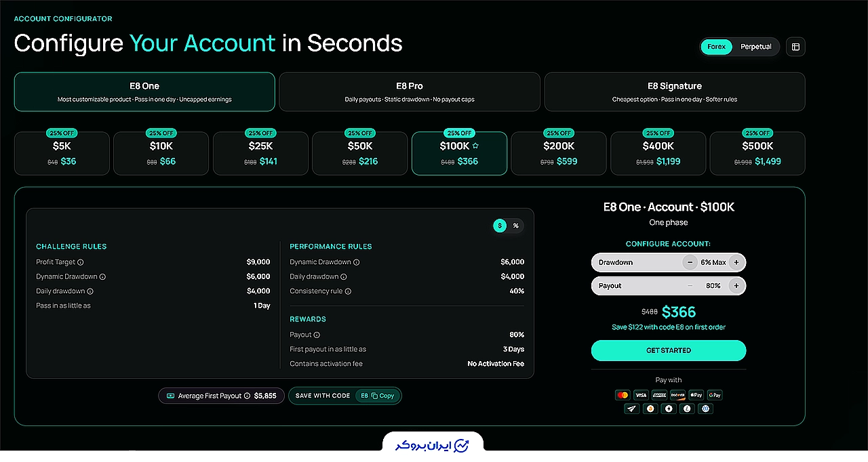Click info icon beside Average First Payout
This screenshot has width=868, height=462.
click(x=247, y=396)
